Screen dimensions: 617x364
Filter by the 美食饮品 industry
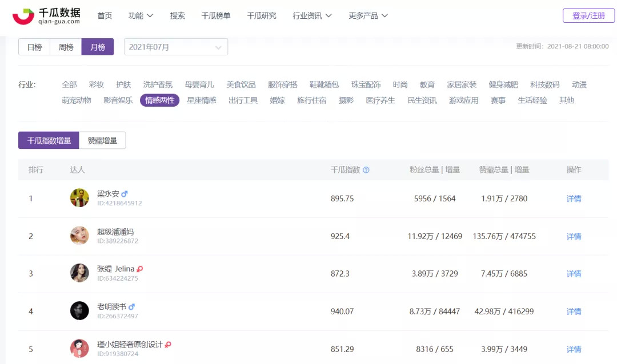(241, 84)
